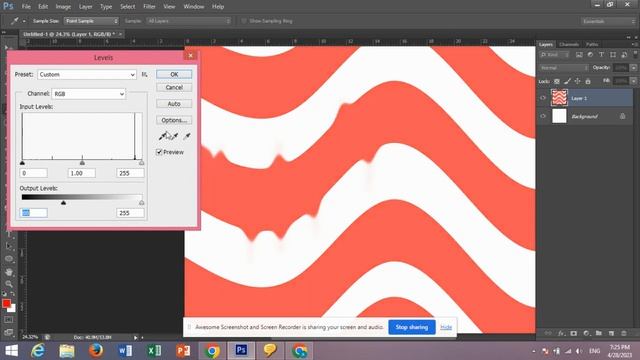Open the Filter menu
Screen dimensions: 640x360
(149, 7)
